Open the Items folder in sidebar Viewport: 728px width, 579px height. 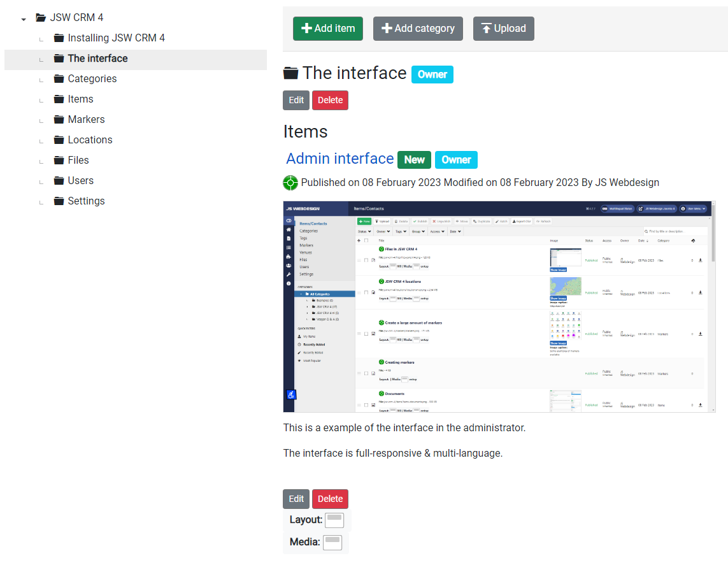tap(80, 99)
